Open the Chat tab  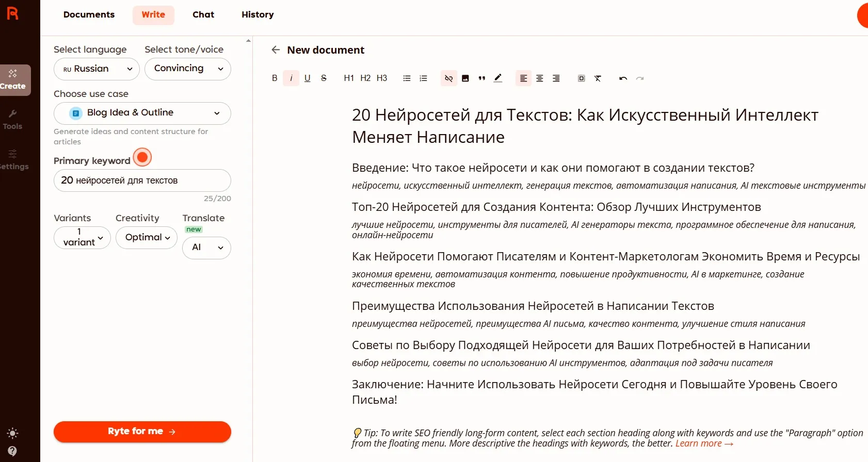tap(203, 15)
